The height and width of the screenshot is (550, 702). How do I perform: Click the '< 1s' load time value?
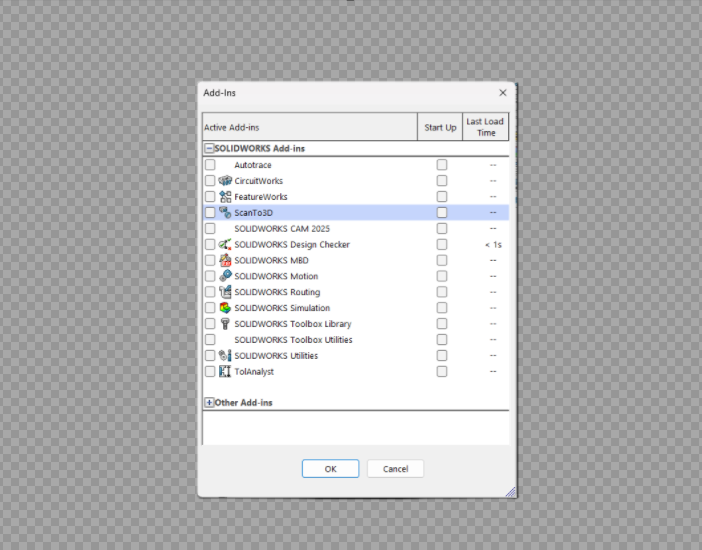pyautogui.click(x=493, y=245)
